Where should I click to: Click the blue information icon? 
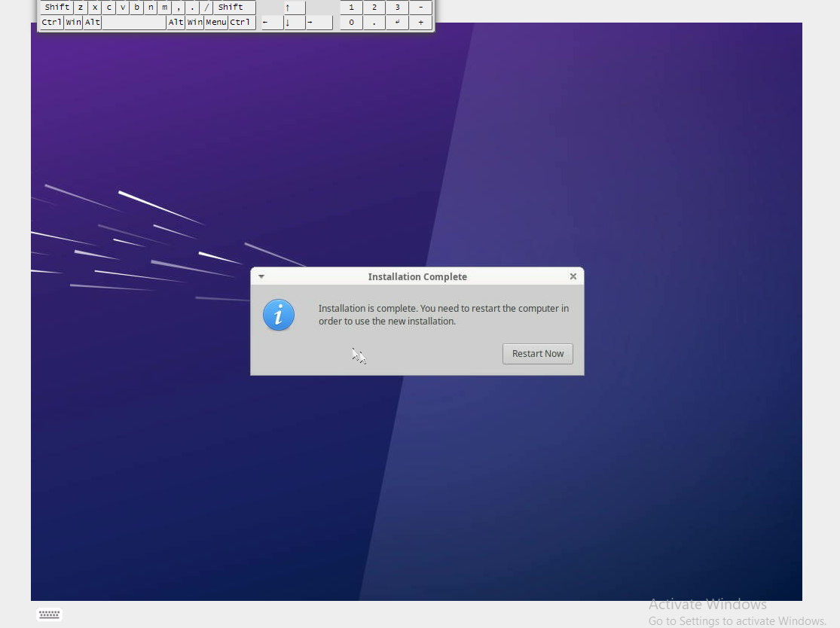click(279, 315)
